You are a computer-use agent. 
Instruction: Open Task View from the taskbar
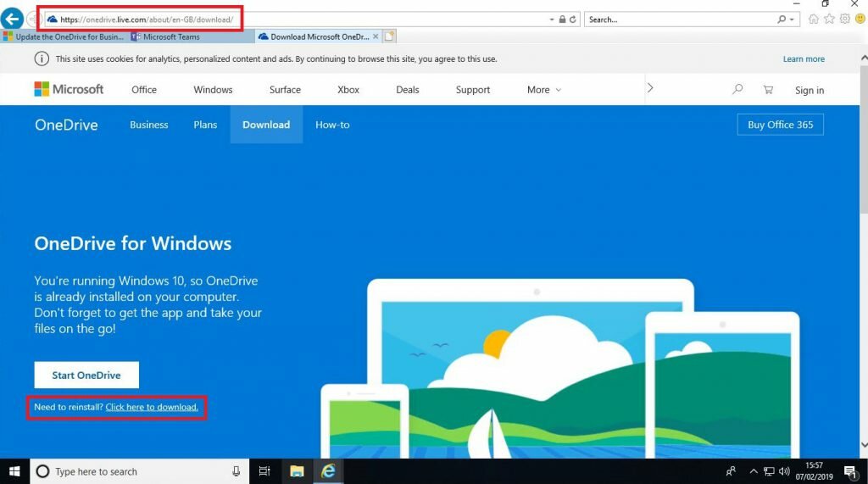point(264,471)
